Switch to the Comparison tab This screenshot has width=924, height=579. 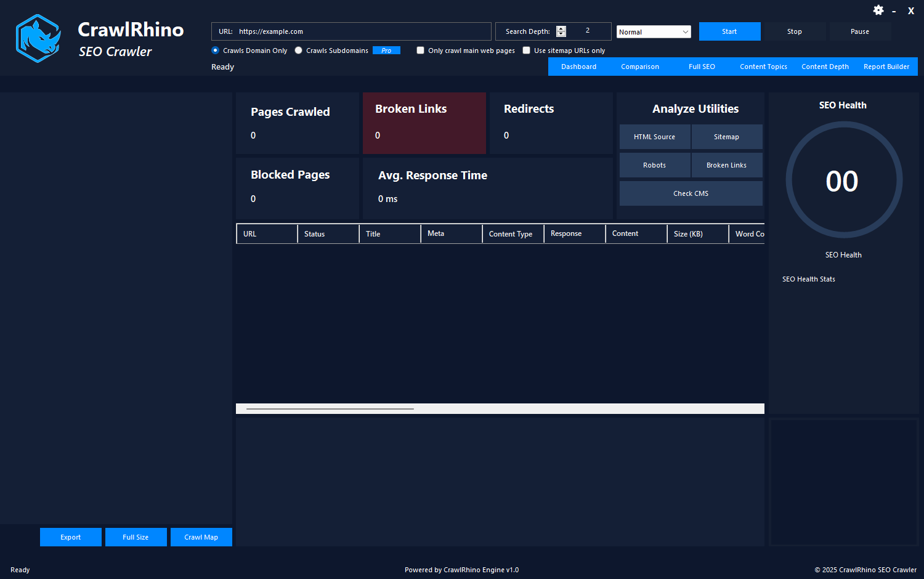pos(640,66)
